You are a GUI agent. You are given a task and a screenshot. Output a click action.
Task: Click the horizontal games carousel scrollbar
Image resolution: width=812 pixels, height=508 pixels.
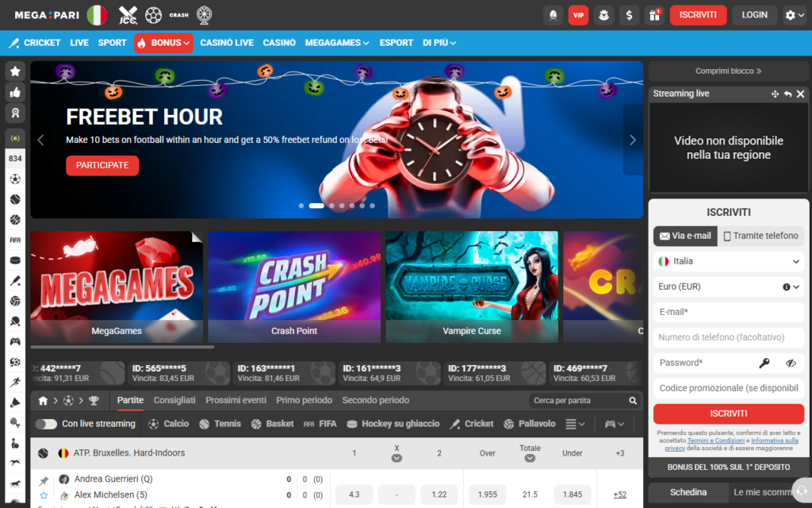[122, 348]
